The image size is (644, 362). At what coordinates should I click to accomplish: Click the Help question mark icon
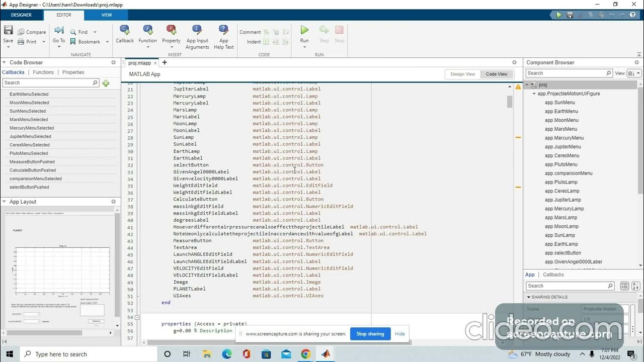tap(633, 15)
